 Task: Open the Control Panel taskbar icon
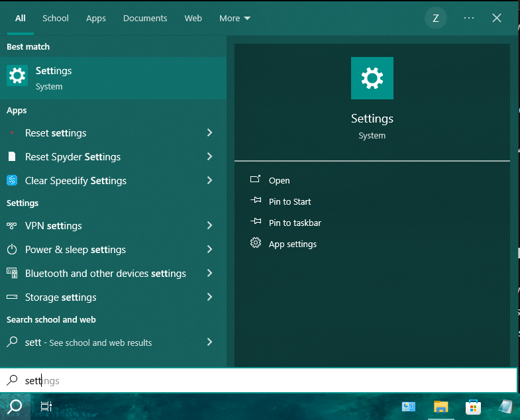(x=409, y=407)
